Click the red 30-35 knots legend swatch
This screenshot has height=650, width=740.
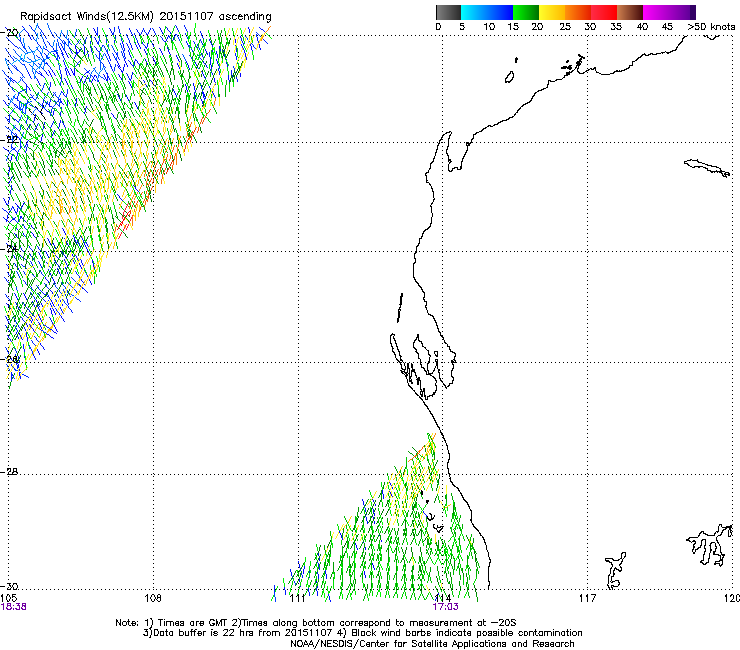click(x=604, y=12)
